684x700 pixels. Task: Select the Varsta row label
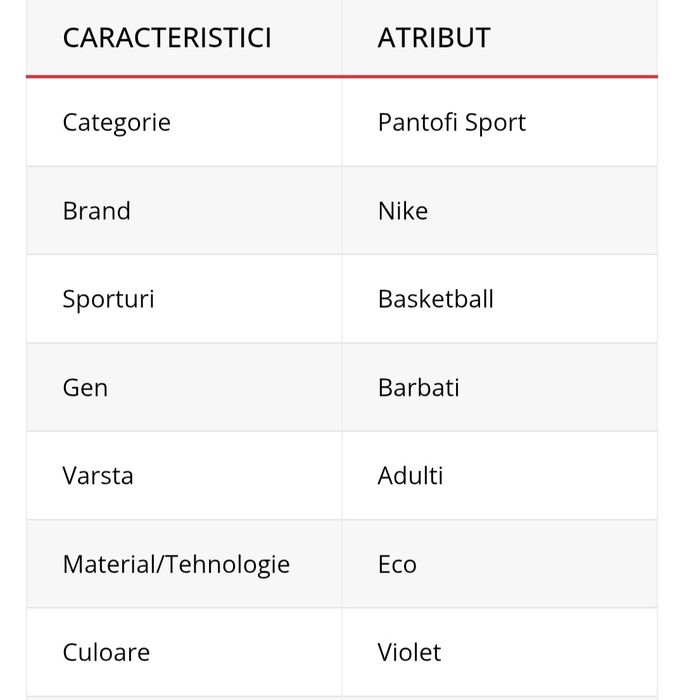point(97,476)
